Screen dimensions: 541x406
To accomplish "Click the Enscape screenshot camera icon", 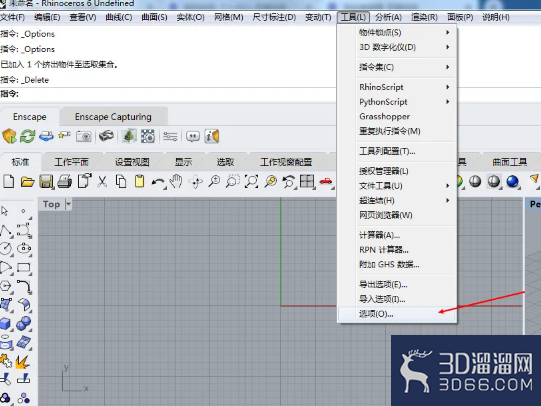I will pyautogui.click(x=83, y=136).
